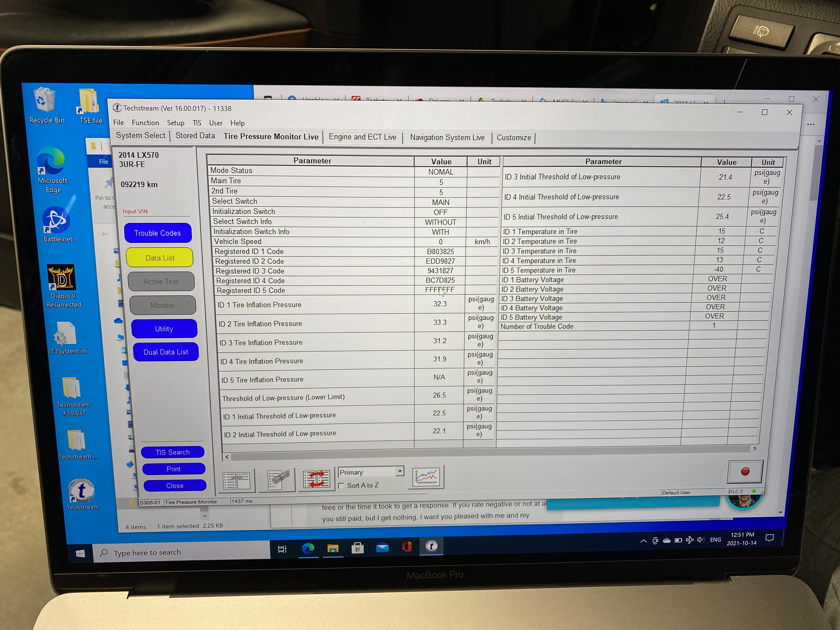The height and width of the screenshot is (630, 840).
Task: Click the right arrow of data scrollbar
Action: (x=755, y=449)
